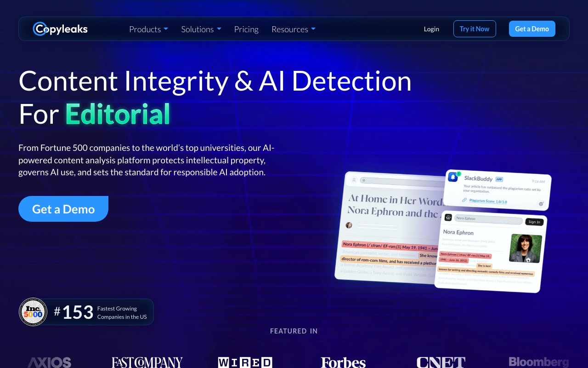Click the Bloomberg logo

point(538,362)
